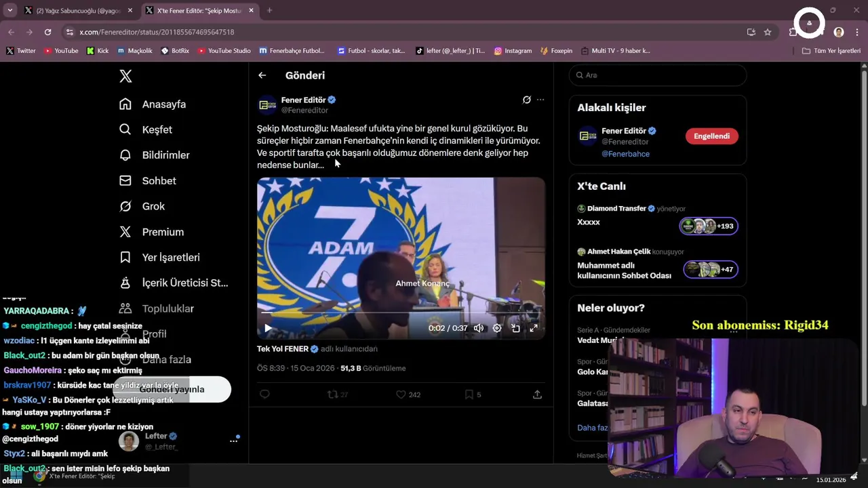Screen dimensions: 868x488
Task: Repost the tweet with 27 reposts
Action: (338, 394)
